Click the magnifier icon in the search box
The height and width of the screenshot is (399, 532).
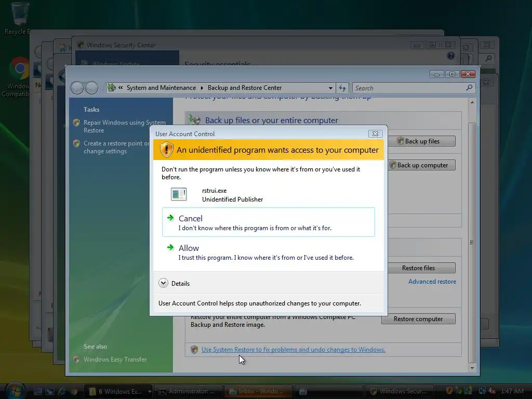[469, 88]
